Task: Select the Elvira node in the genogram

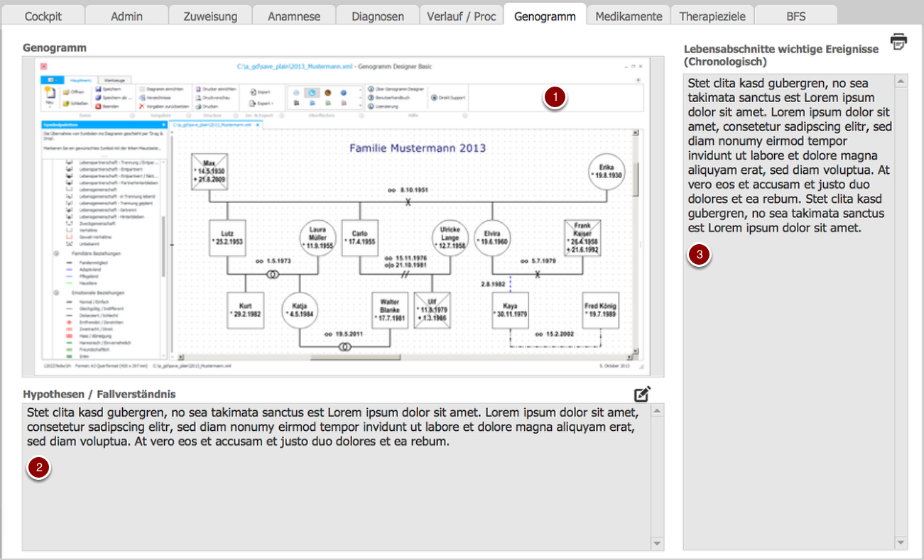Action: pyautogui.click(x=492, y=238)
